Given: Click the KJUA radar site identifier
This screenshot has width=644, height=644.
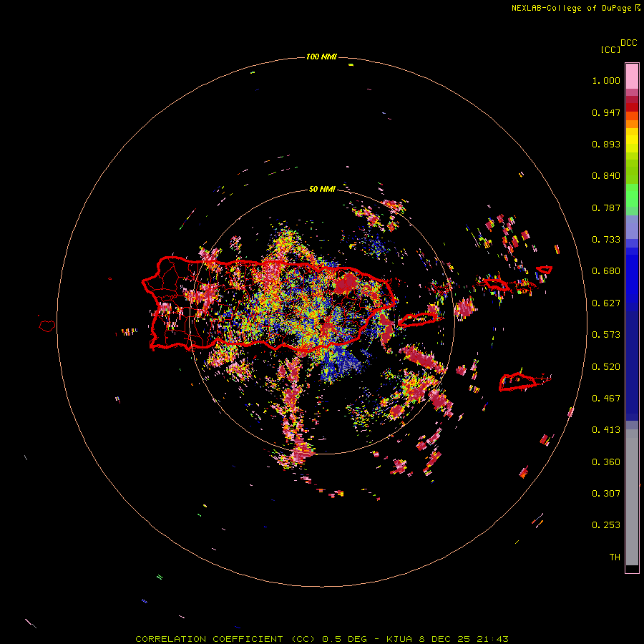Looking at the screenshot, I should point(399,639).
